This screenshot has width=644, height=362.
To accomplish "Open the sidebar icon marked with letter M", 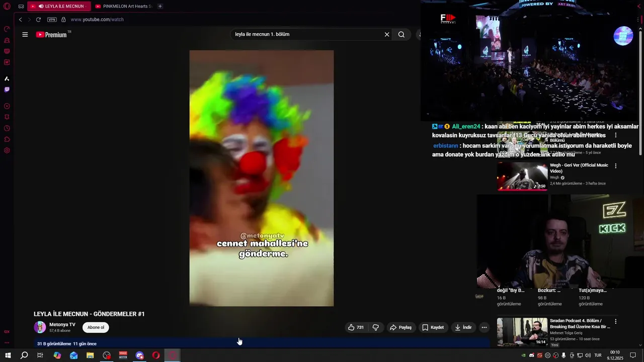I will pos(7,62).
